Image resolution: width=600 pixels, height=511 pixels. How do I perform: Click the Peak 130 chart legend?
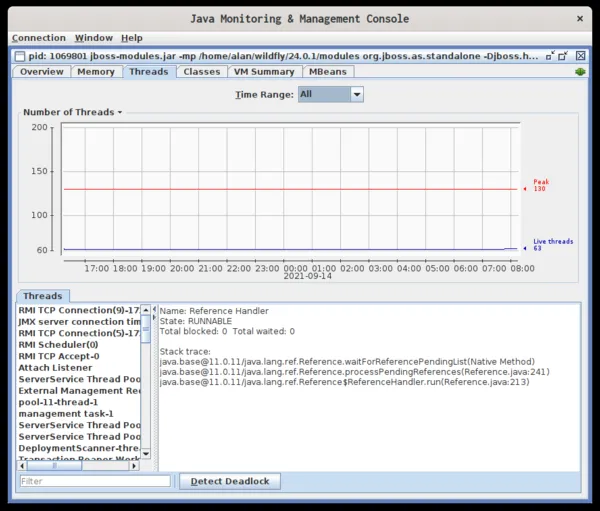(541, 185)
